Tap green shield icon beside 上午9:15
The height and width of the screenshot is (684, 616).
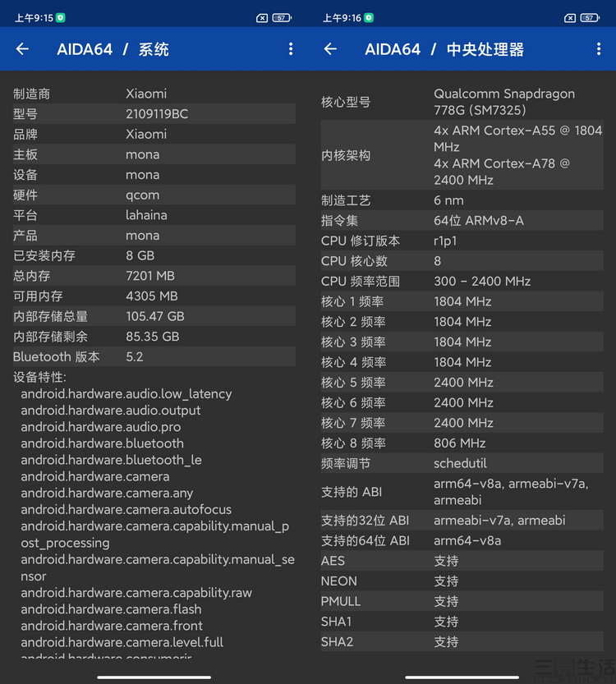(x=61, y=18)
